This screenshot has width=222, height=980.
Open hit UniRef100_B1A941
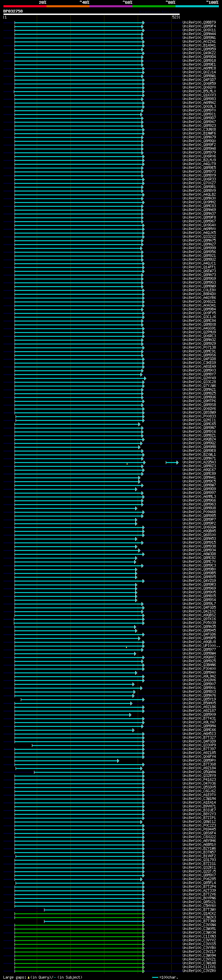(x=199, y=45)
